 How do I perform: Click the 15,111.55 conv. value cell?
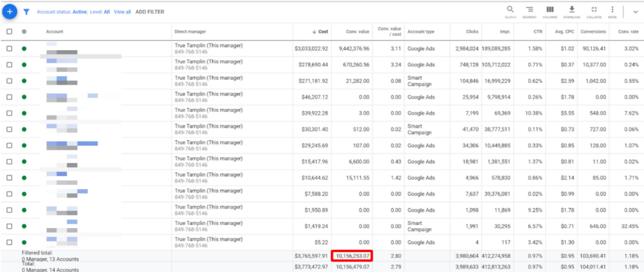click(x=357, y=178)
